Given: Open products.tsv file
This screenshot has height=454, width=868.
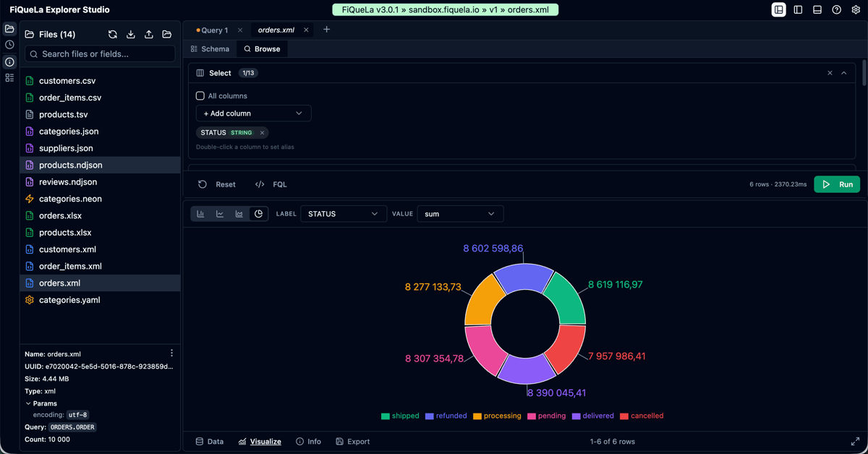Looking at the screenshot, I should [x=100, y=114].
